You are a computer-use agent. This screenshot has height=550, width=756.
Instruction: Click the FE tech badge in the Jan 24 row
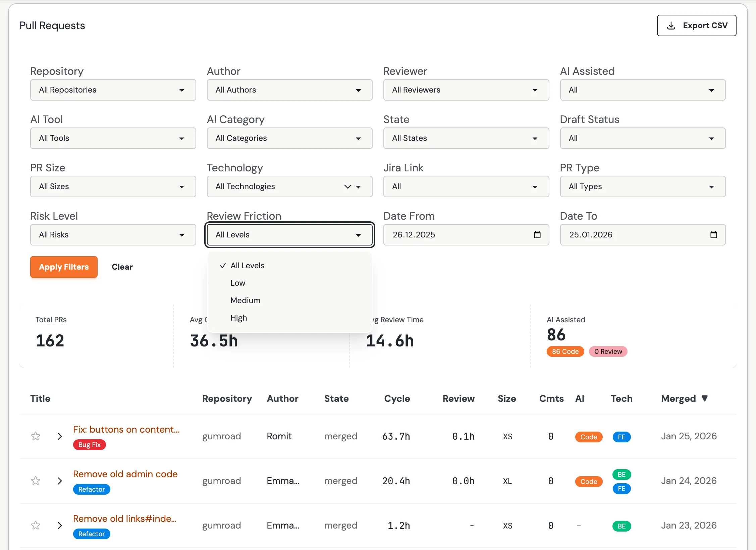622,488
